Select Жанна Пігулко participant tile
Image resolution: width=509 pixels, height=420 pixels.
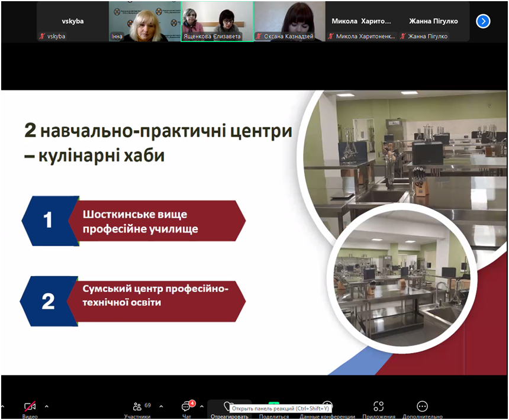coord(433,21)
